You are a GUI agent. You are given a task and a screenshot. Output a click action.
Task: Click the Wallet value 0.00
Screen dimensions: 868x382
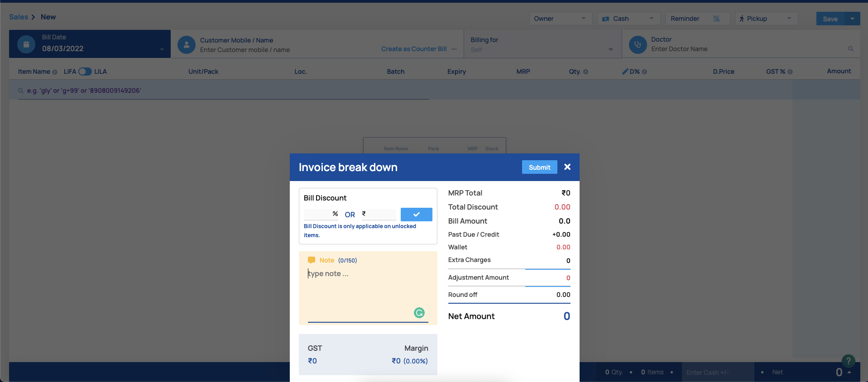pyautogui.click(x=563, y=247)
